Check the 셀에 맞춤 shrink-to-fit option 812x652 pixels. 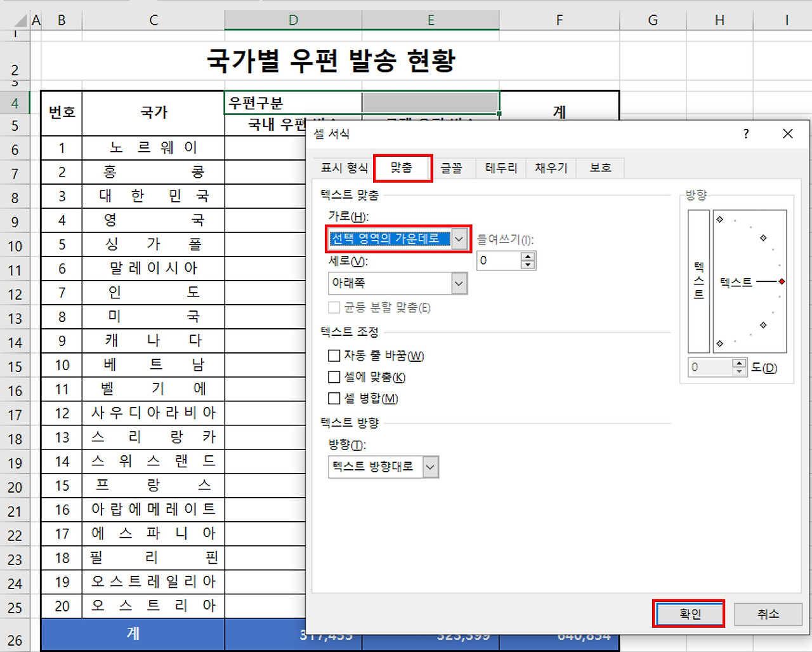pos(334,377)
